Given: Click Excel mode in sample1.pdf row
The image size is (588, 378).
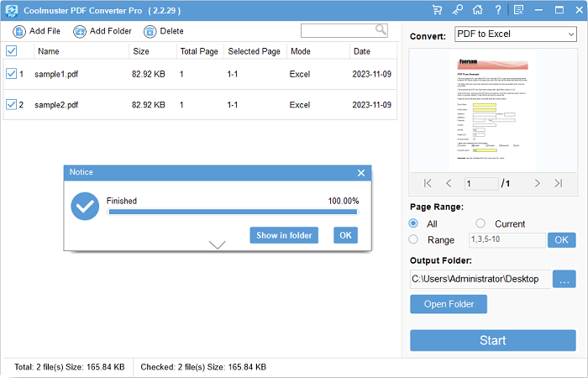Looking at the screenshot, I should tap(300, 74).
